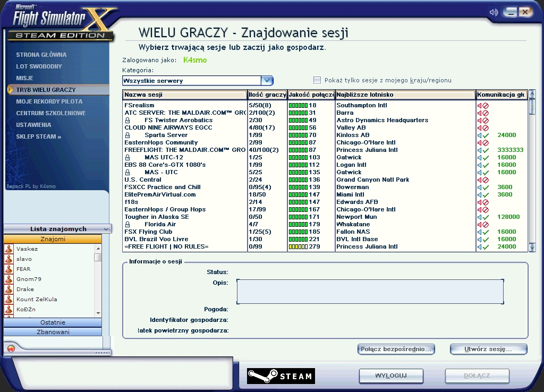Click the muted voice icon on Edwards AFB row
The width and height of the screenshot is (544, 392).
(483, 202)
